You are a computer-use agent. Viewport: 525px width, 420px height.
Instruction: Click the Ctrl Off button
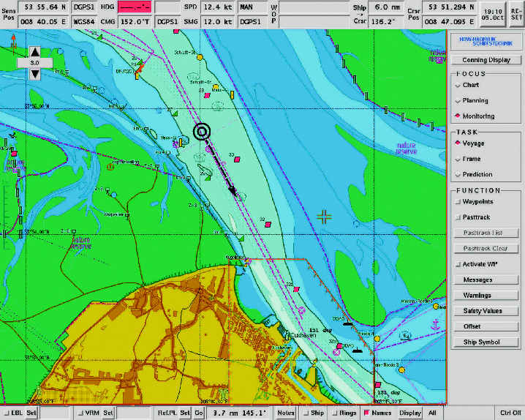[x=510, y=413]
